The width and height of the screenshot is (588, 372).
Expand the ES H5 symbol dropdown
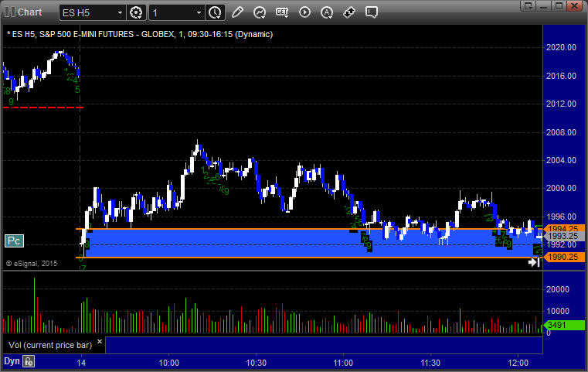coord(120,13)
